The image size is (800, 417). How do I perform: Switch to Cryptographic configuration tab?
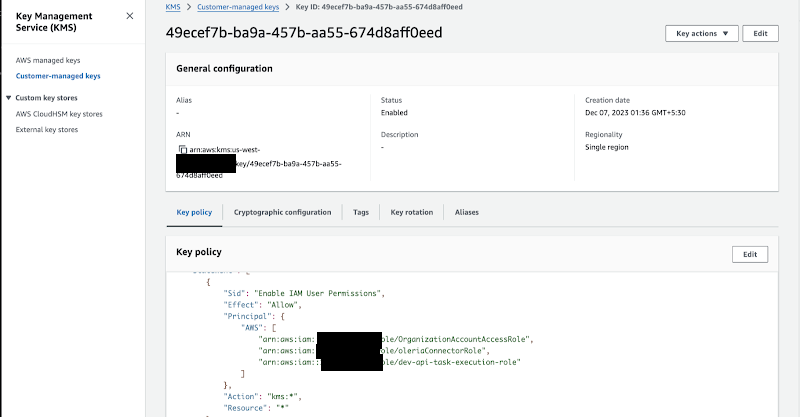283,212
